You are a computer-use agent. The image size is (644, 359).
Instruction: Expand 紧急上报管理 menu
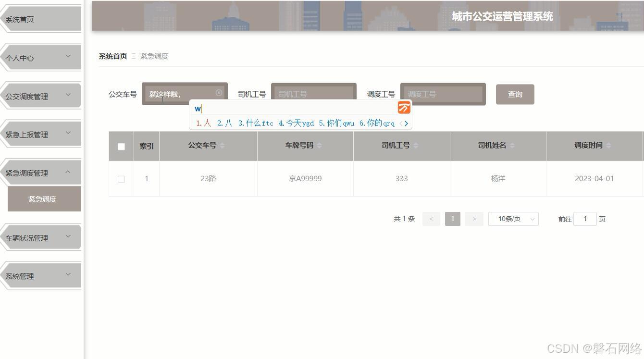[41, 134]
